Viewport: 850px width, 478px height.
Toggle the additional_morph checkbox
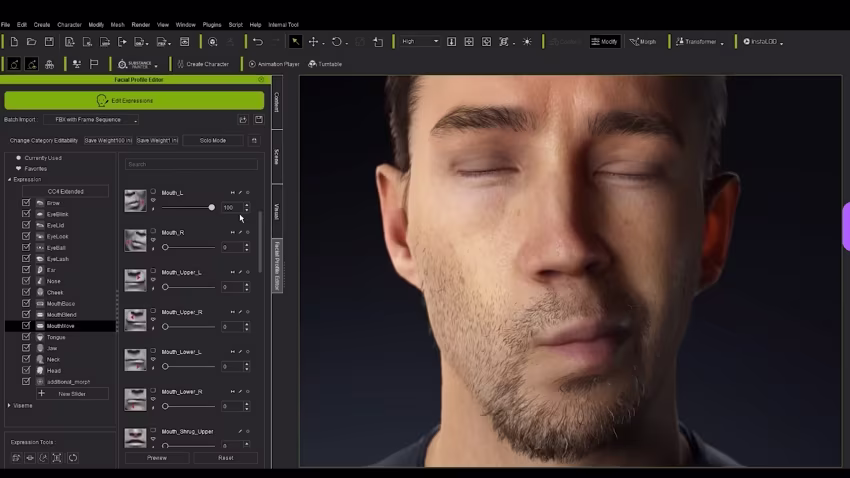[26, 382]
